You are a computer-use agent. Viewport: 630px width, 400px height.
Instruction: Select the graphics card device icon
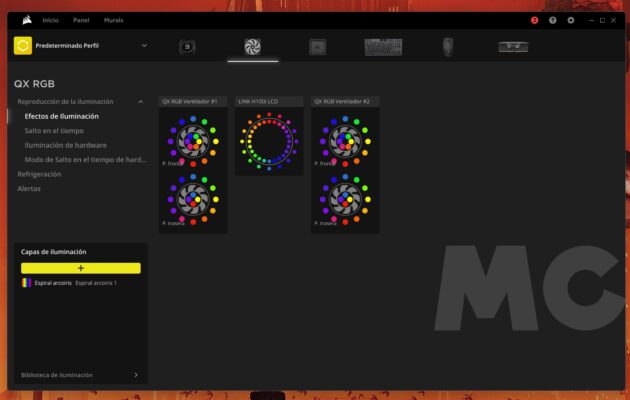point(513,46)
